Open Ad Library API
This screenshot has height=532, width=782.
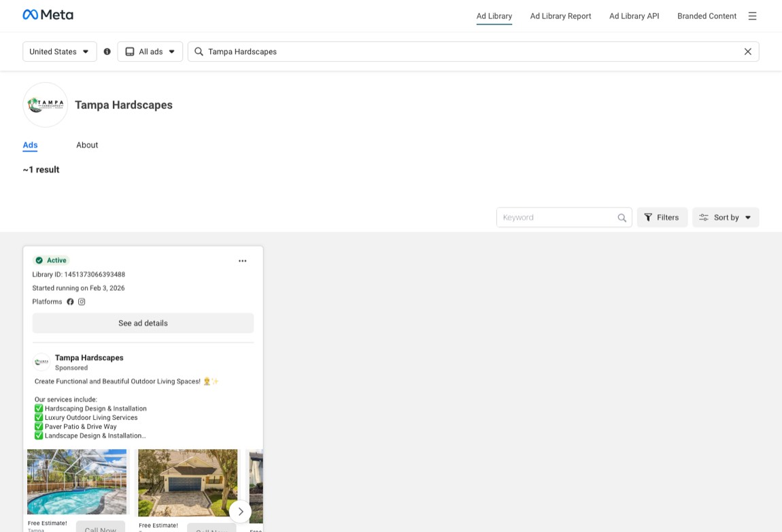634,16
